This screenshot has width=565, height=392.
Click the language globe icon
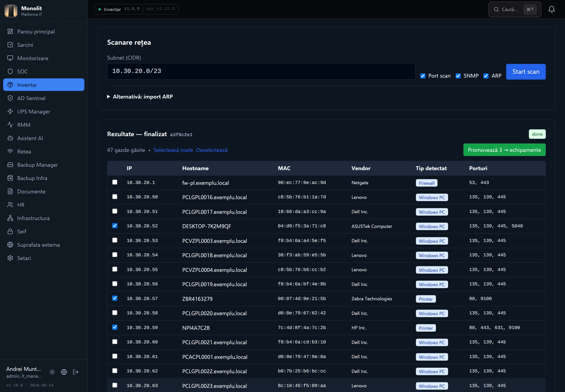click(x=64, y=372)
